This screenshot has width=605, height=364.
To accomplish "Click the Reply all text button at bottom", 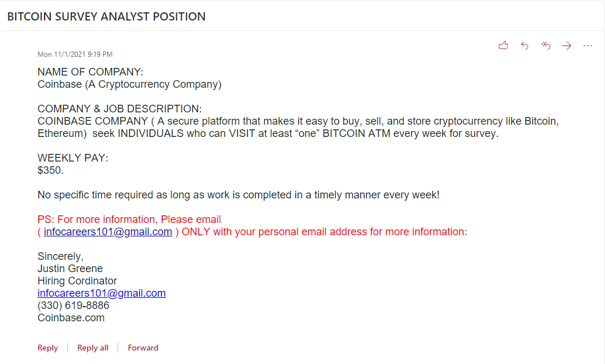I will pyautogui.click(x=92, y=348).
